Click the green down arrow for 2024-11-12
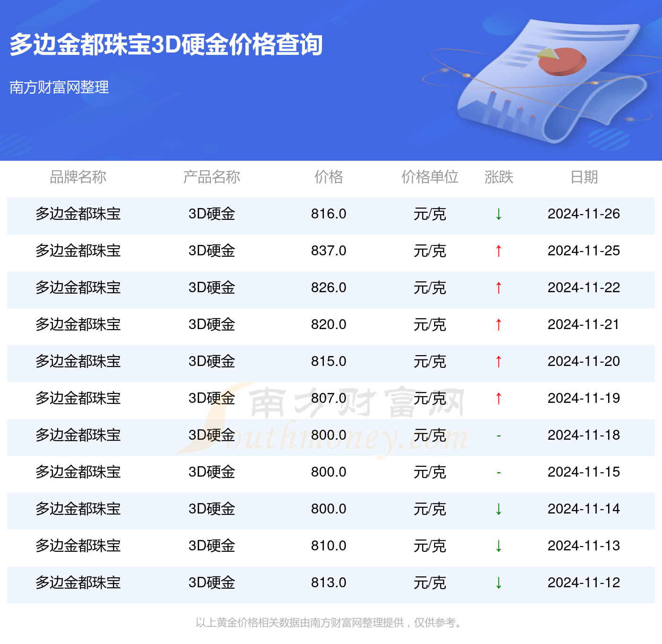 [x=498, y=583]
